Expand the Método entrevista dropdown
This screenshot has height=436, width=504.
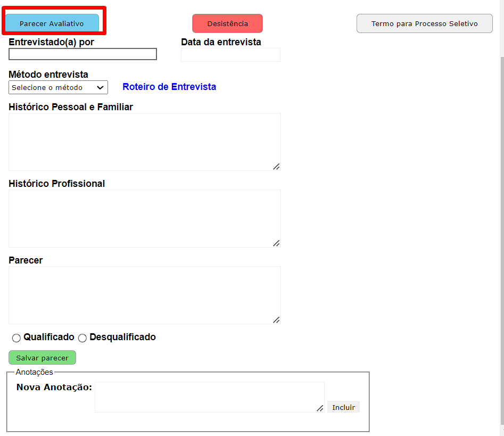point(58,87)
